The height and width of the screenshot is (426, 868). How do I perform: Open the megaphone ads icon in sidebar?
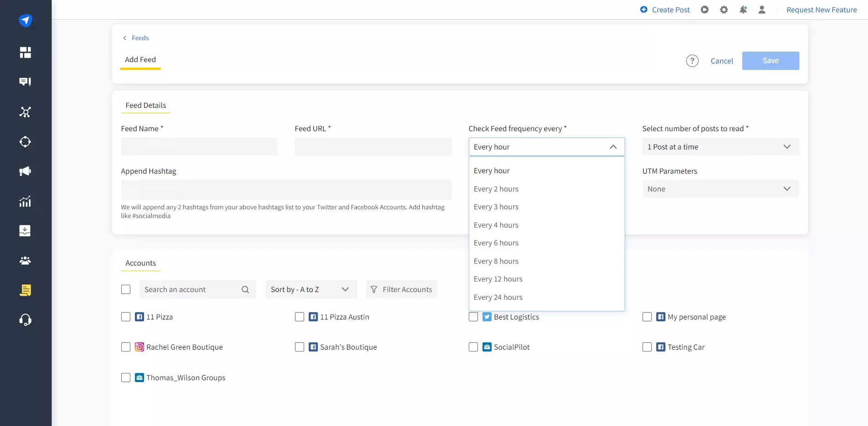(x=25, y=171)
